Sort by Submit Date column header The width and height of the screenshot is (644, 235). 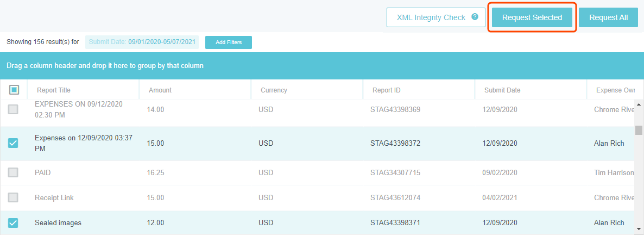point(502,90)
